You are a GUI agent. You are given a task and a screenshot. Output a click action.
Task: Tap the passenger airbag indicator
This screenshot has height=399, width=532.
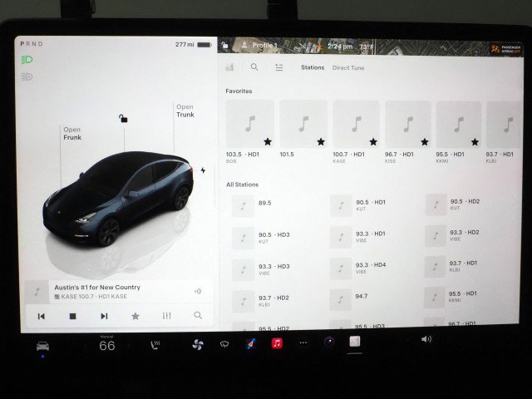coord(505,49)
